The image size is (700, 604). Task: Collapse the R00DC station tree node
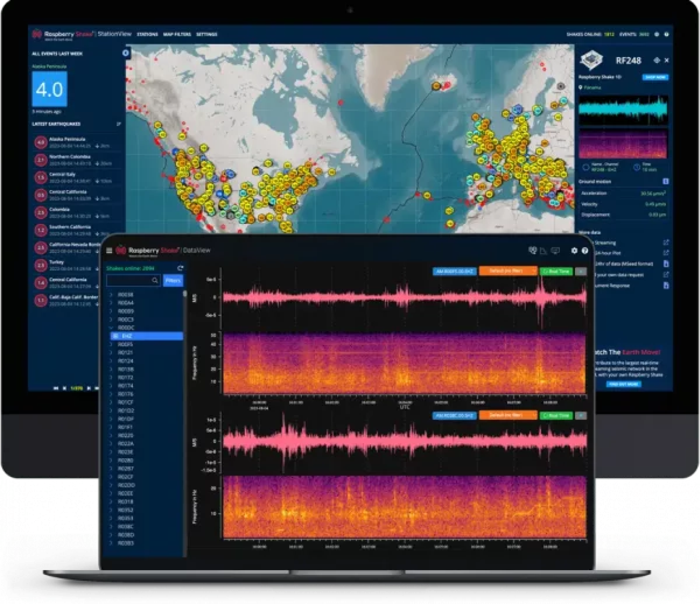click(111, 328)
